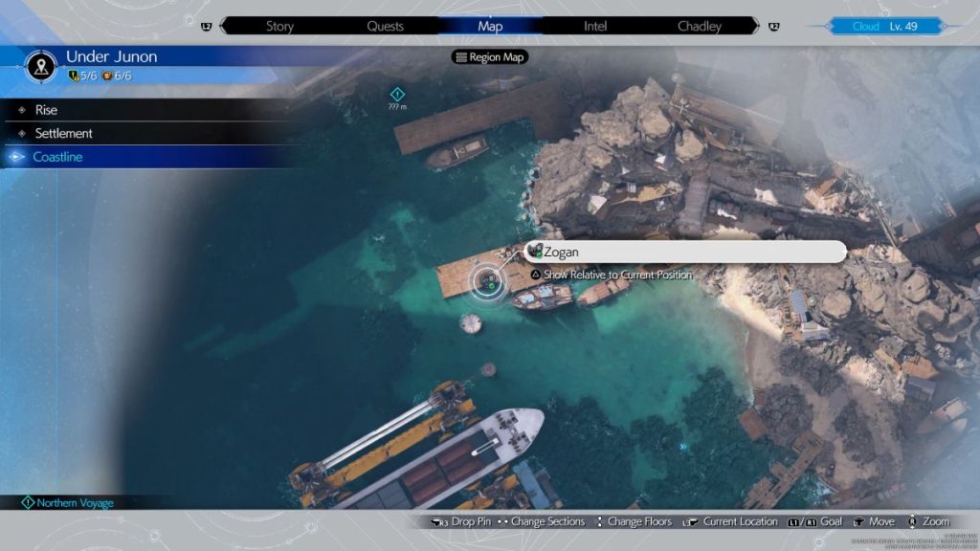Click the triangle icon beside Show Relative
Image resolution: width=980 pixels, height=551 pixels.
535,275
